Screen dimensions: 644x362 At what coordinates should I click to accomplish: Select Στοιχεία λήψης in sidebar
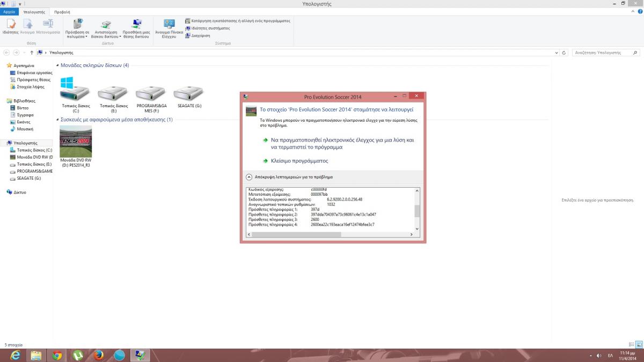tap(27, 86)
